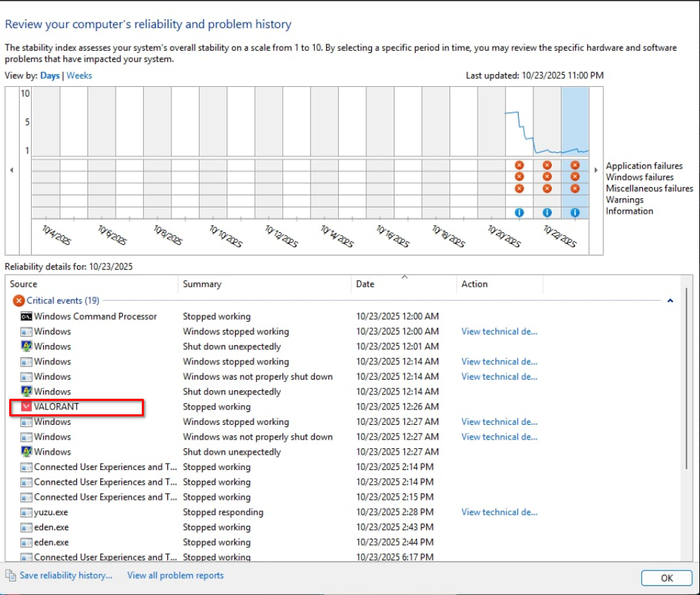Click the information icon under 10/23 column
The image size is (700, 595).
click(x=574, y=212)
